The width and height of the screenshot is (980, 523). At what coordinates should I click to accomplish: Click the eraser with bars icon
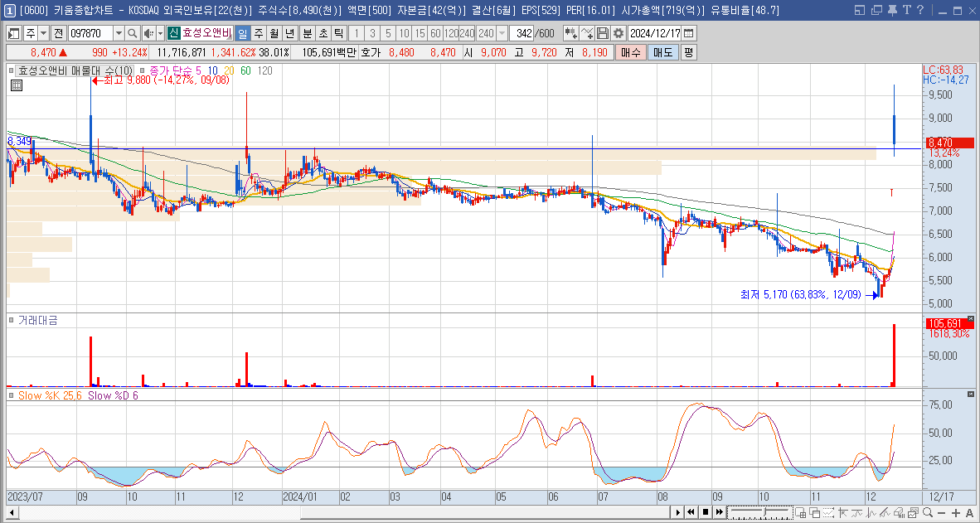pyautogui.click(x=900, y=512)
